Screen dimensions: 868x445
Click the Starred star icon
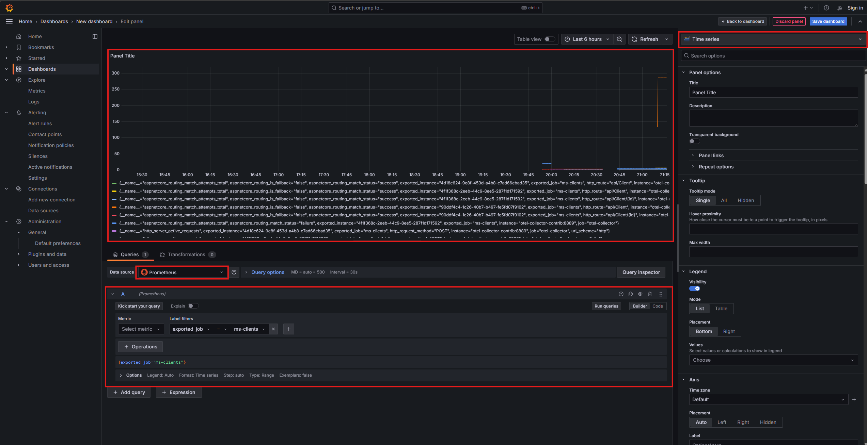pos(19,58)
